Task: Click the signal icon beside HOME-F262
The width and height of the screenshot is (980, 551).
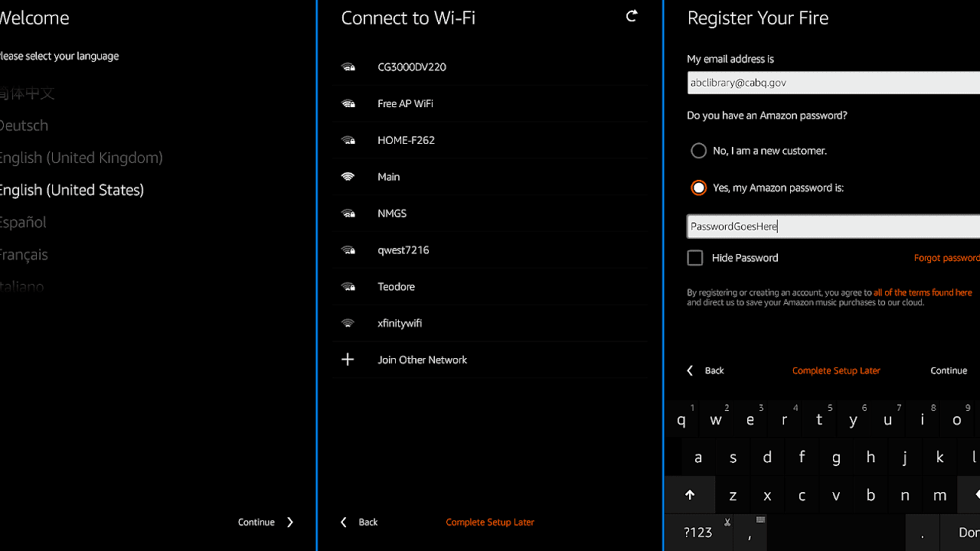Action: click(x=348, y=141)
